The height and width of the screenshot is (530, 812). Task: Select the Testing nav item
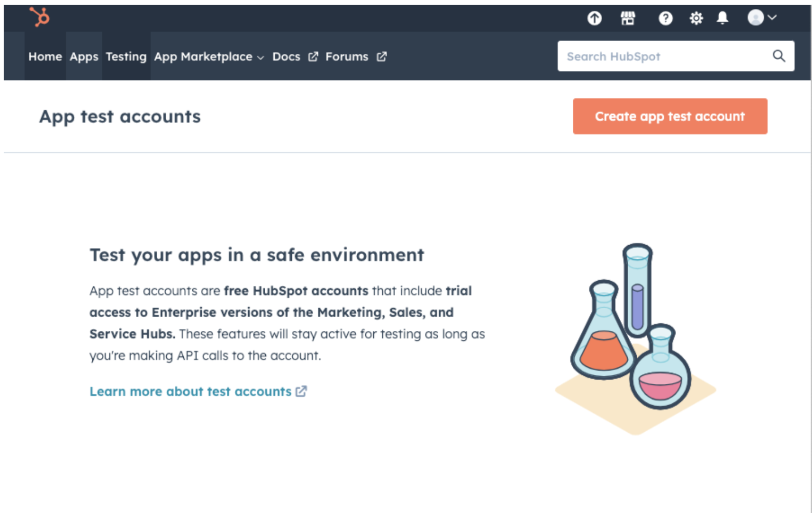coord(126,56)
